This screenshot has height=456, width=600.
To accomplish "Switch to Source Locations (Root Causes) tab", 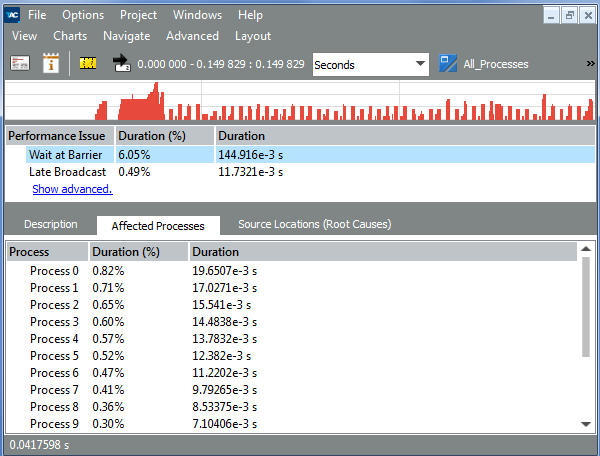I will pyautogui.click(x=315, y=224).
